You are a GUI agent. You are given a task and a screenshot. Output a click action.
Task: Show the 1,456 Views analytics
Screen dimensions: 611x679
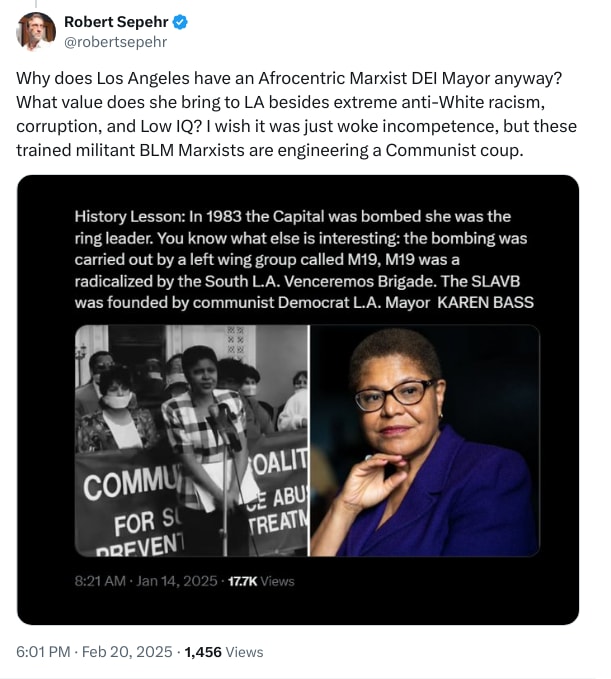tap(224, 652)
